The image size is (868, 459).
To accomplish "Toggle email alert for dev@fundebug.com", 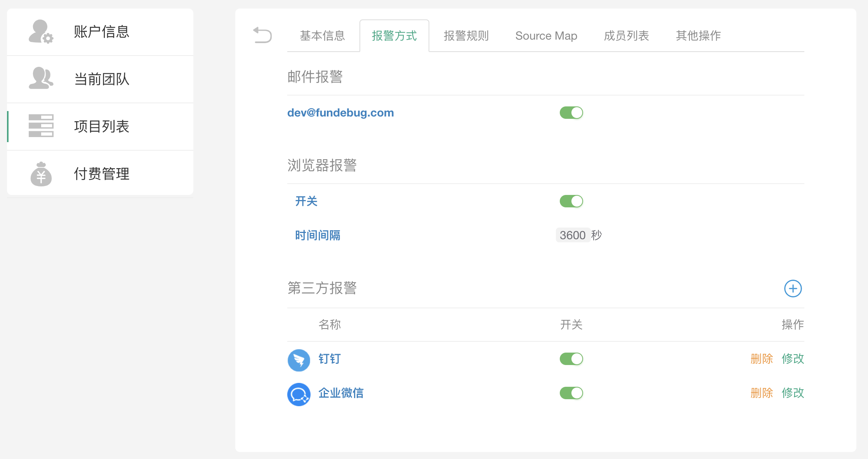I will point(571,113).
